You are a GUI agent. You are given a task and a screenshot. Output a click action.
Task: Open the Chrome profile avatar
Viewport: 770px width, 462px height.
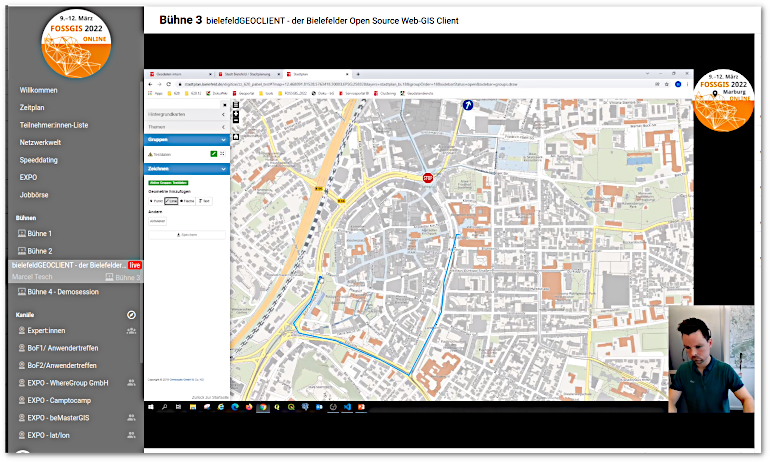(678, 84)
